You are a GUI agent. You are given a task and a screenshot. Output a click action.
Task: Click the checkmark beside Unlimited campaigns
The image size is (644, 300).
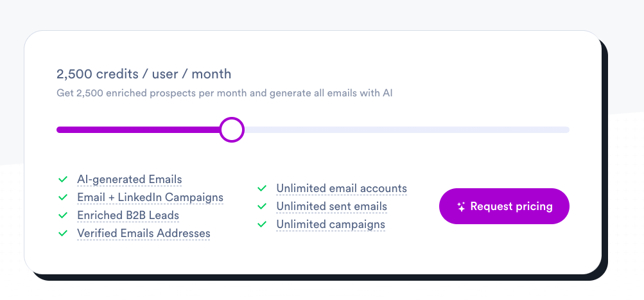click(x=262, y=224)
